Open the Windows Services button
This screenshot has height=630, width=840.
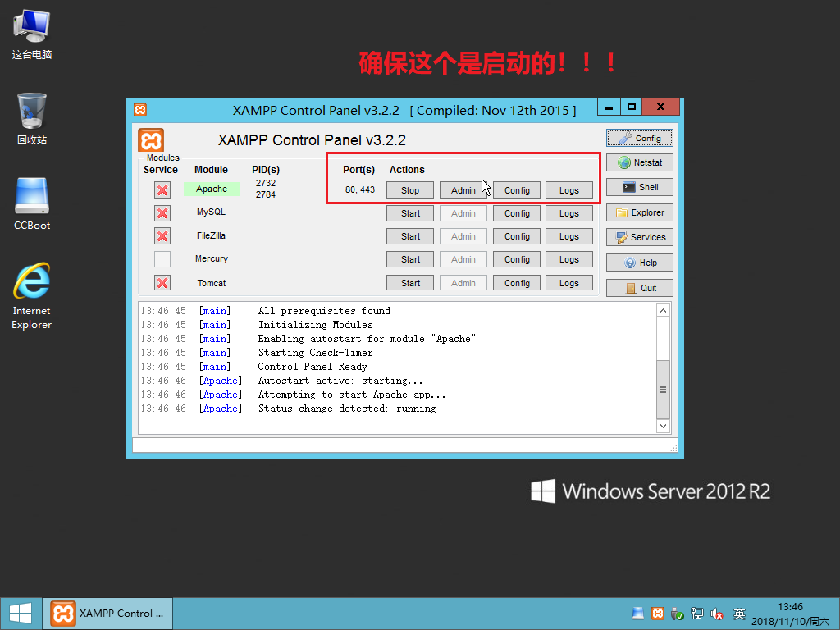639,237
